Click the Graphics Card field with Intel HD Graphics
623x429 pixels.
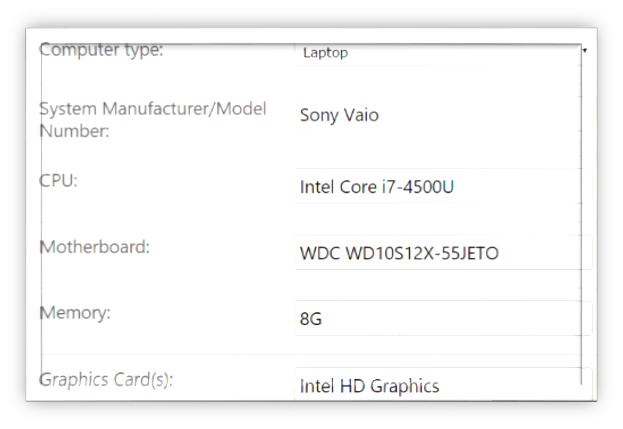click(x=443, y=385)
